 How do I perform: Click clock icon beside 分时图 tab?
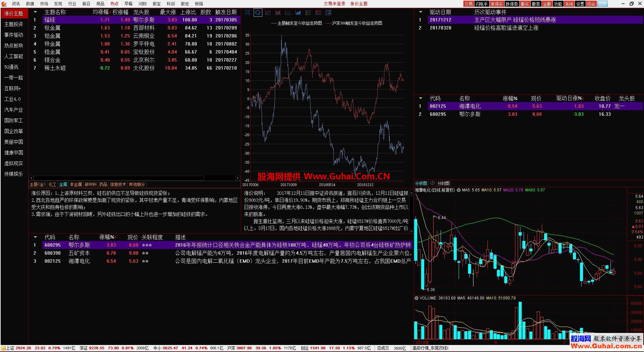(432, 183)
